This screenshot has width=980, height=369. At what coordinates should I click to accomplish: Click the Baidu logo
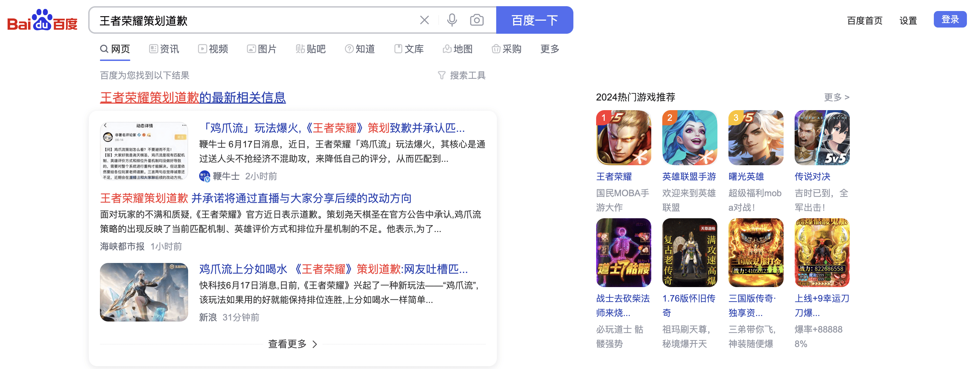tap(42, 20)
